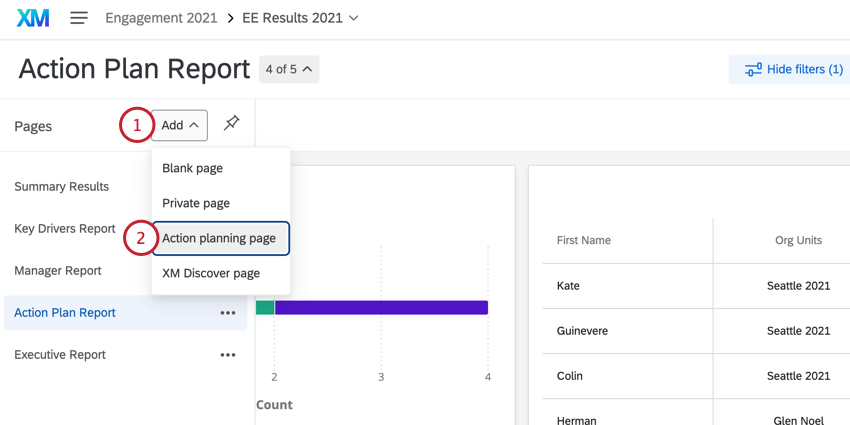Click the green bar segment
Viewport: 850px width, 425px height.
(x=265, y=308)
